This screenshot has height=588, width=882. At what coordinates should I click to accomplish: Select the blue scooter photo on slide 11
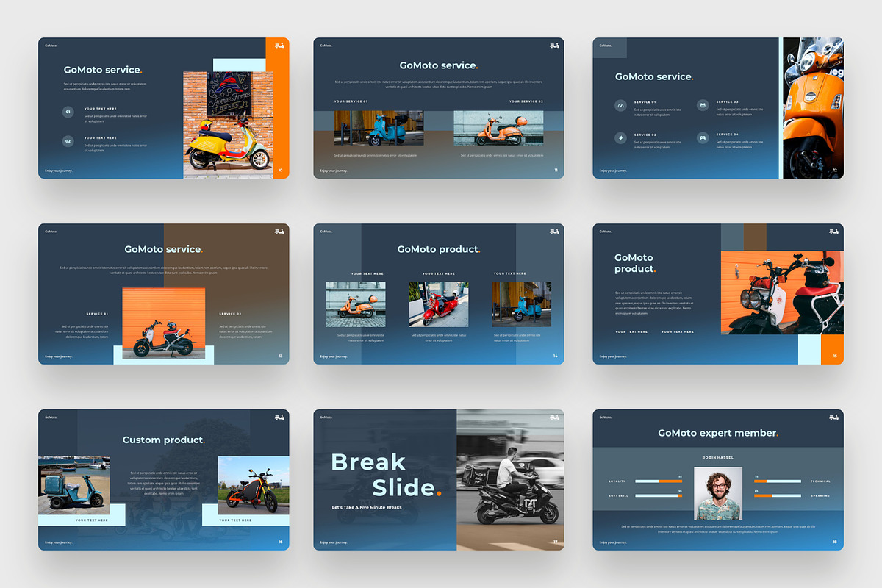coord(379,128)
